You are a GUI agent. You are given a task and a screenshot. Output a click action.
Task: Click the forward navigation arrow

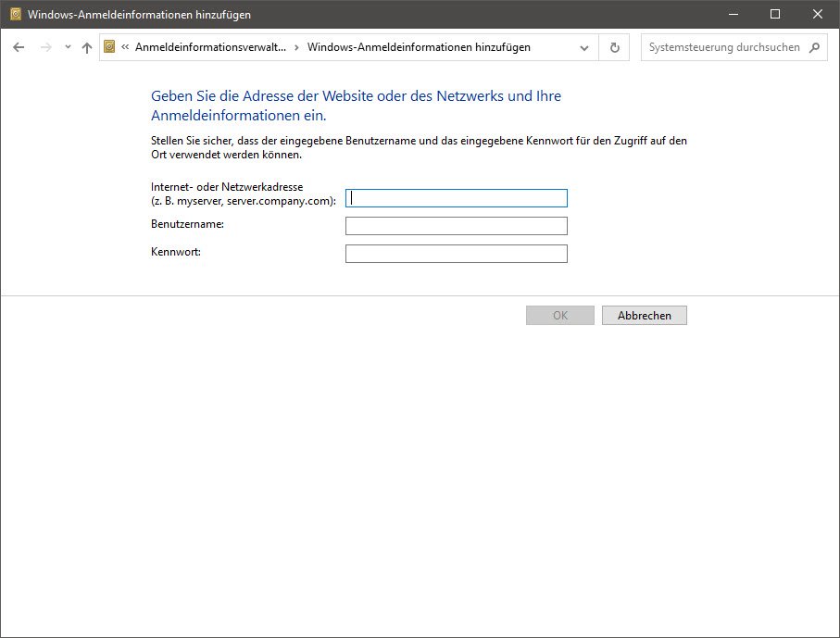click(46, 47)
